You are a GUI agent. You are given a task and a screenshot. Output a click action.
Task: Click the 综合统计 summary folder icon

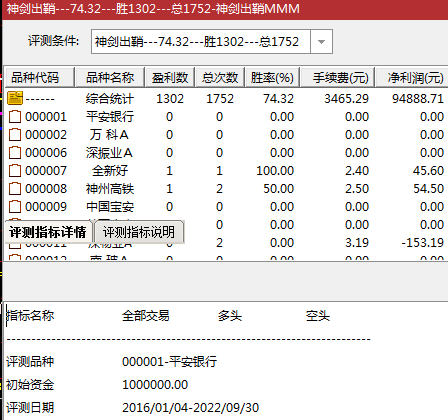15,98
